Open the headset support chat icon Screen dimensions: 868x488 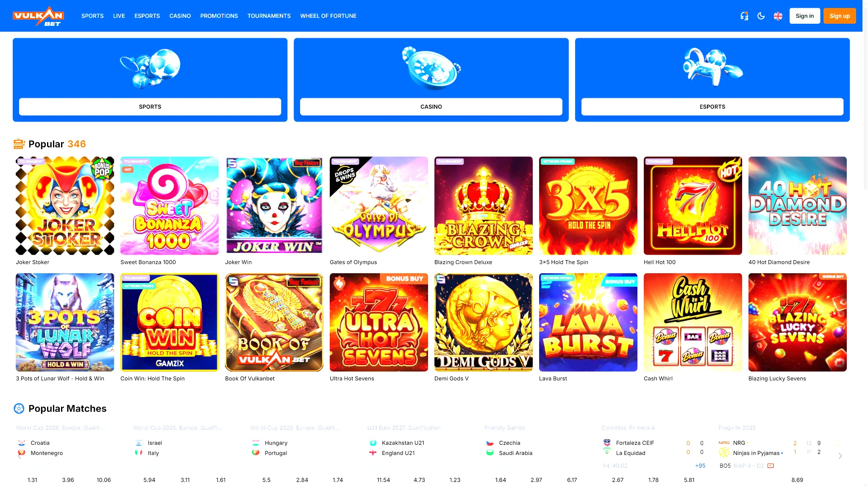[744, 16]
